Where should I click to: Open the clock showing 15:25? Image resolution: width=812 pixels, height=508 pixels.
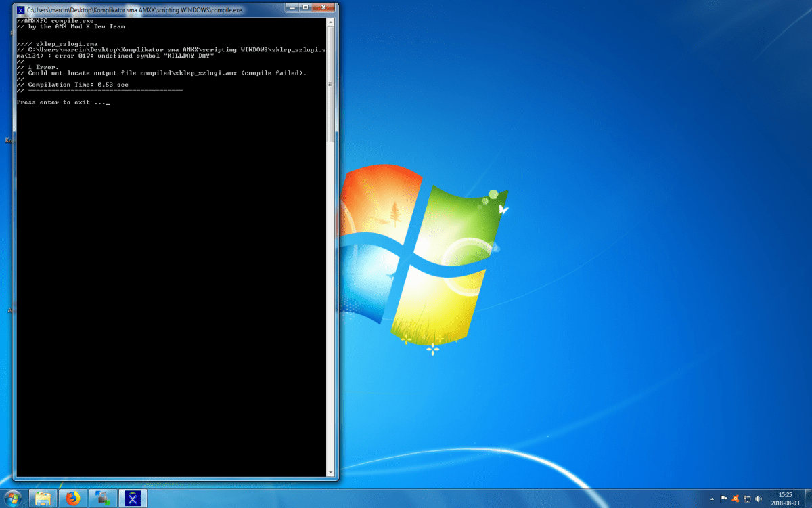pyautogui.click(x=785, y=494)
